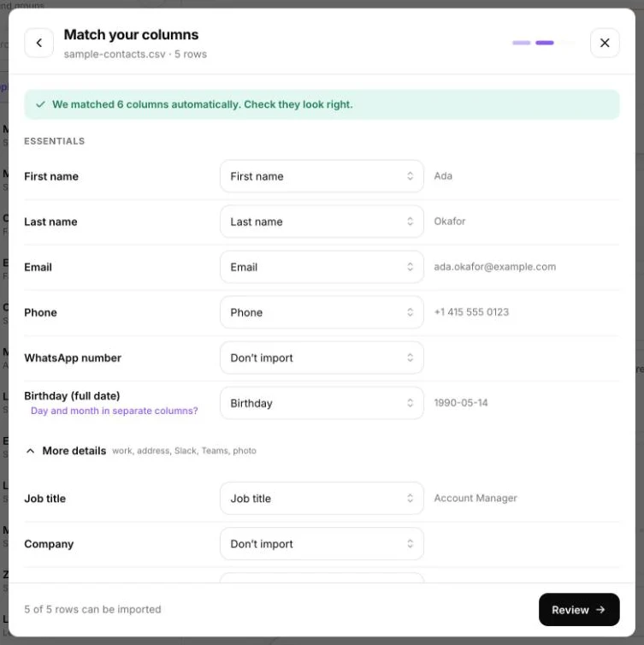Click the 'We matched 6 columns automatically' message

203,104
